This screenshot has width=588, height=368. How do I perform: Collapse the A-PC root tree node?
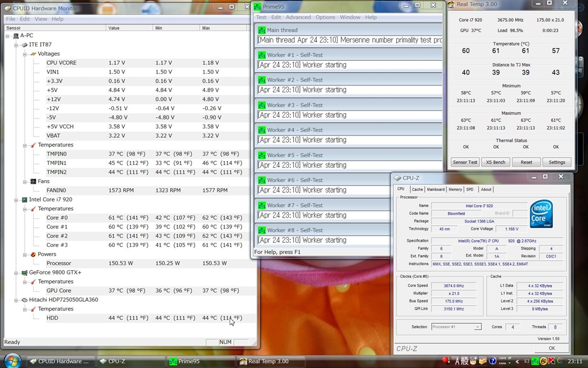coord(8,36)
